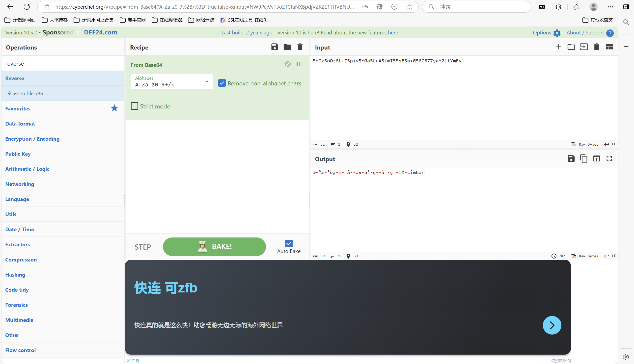Change output character encoding Raw Bytes
634x364 pixels.
pos(585,256)
